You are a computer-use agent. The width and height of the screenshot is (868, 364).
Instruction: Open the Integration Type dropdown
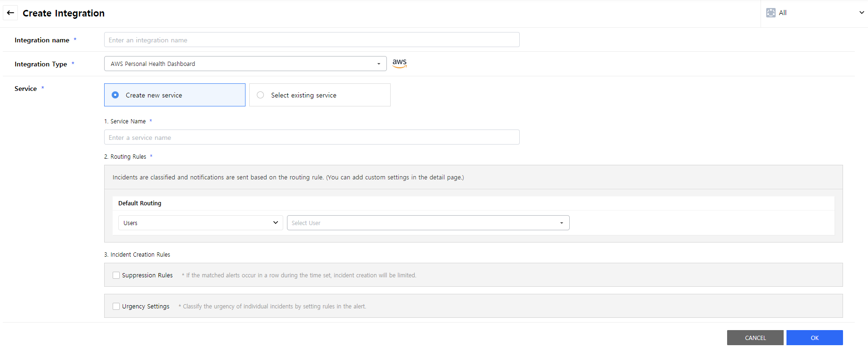pyautogui.click(x=245, y=64)
